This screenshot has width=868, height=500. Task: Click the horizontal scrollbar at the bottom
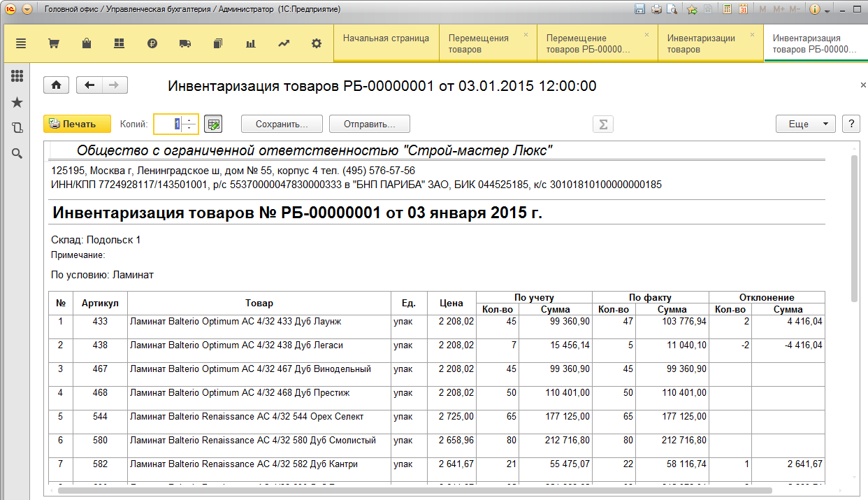click(x=415, y=491)
